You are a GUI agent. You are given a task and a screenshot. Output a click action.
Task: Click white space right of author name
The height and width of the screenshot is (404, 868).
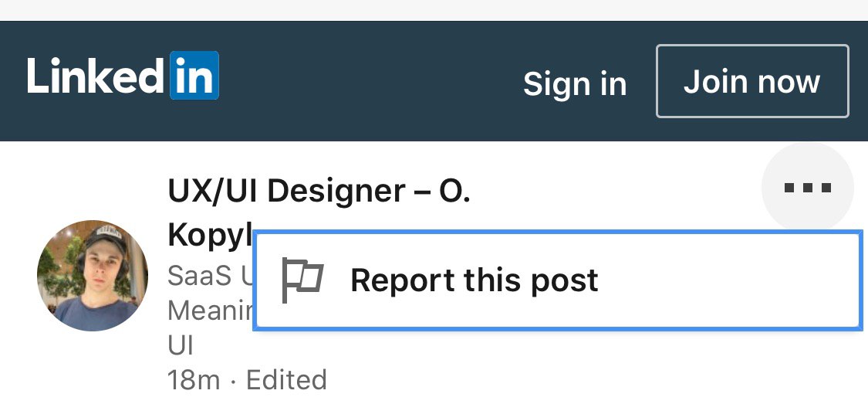617,191
